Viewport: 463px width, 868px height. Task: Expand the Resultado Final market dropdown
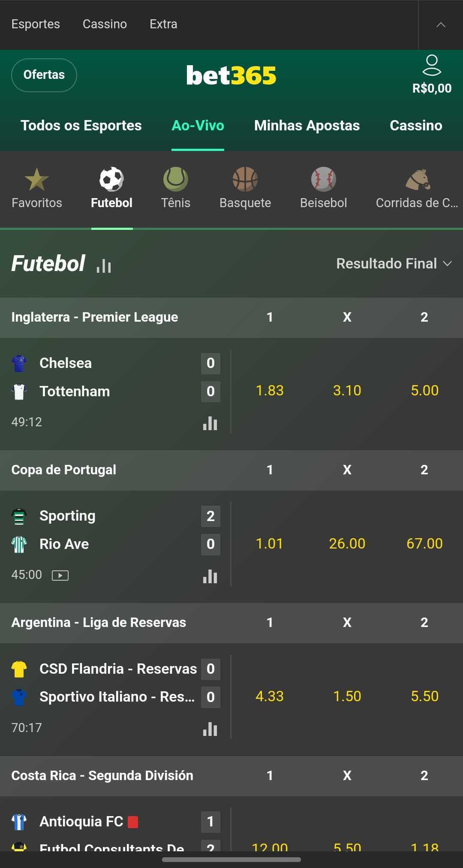394,263
